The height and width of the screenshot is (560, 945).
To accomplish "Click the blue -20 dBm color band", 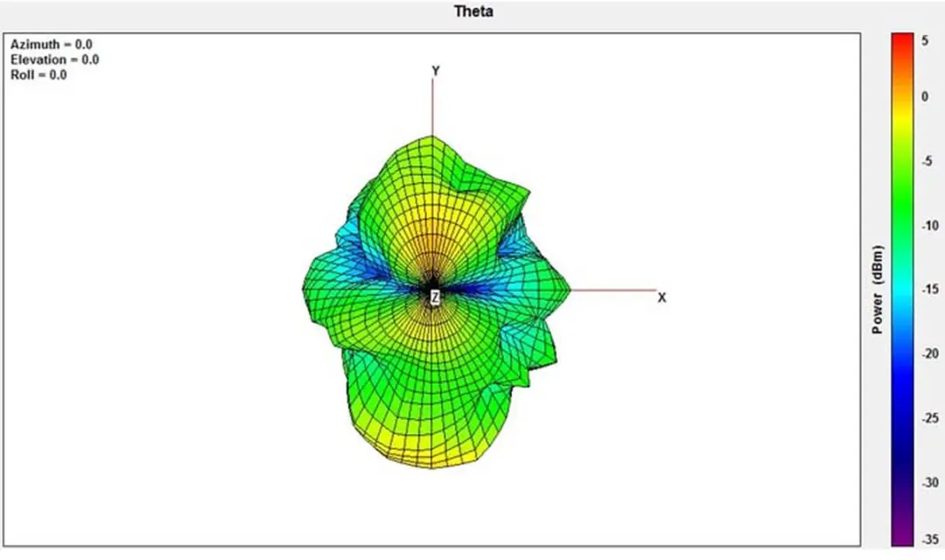I will pyautogui.click(x=902, y=353).
